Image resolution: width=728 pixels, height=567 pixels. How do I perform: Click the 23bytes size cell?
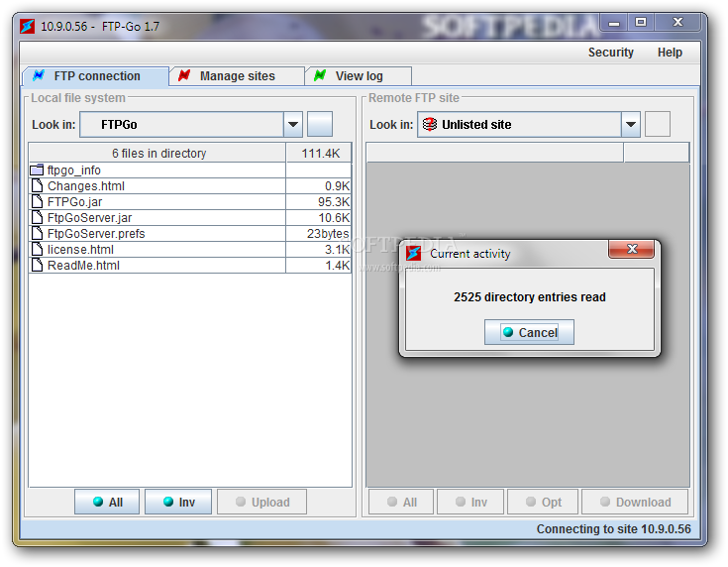319,233
